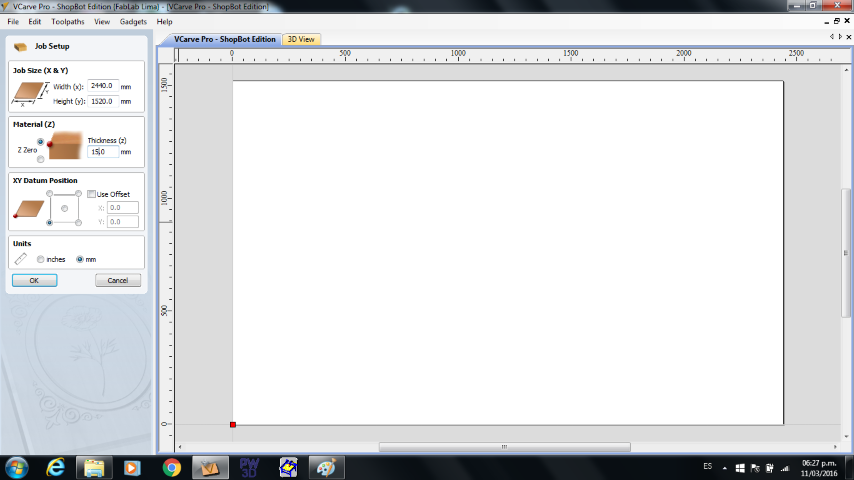
Task: Open the Paint taskbar application
Action: pyautogui.click(x=326, y=468)
